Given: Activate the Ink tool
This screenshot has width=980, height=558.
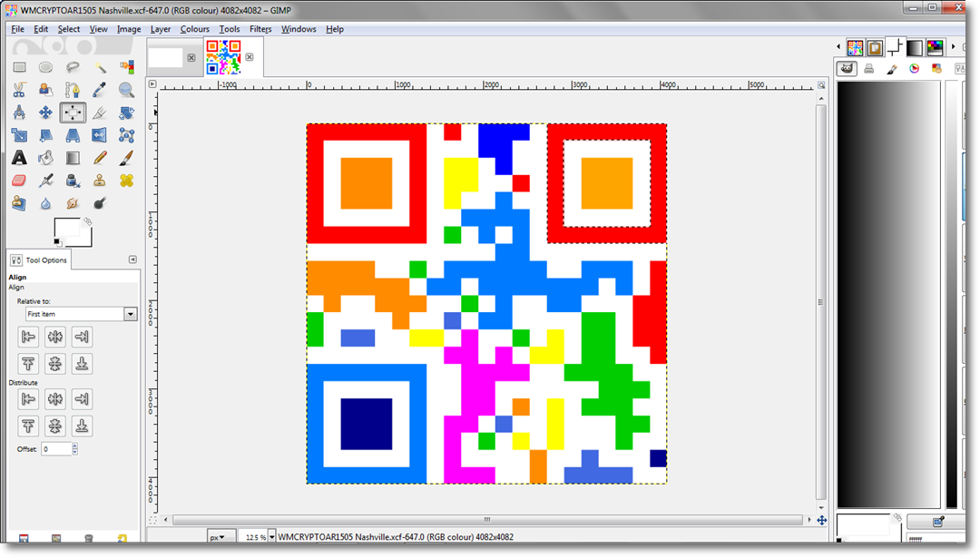Looking at the screenshot, I should pos(73,181).
